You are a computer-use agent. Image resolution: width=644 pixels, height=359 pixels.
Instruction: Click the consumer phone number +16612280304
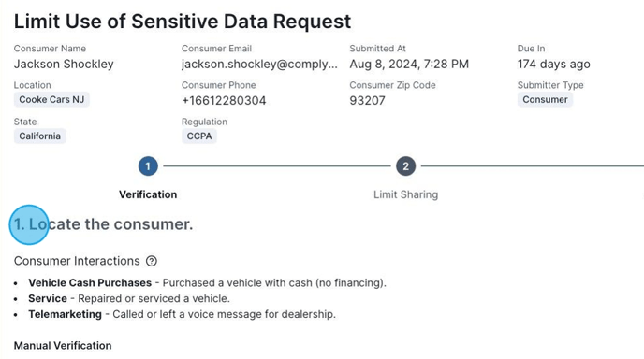point(224,101)
